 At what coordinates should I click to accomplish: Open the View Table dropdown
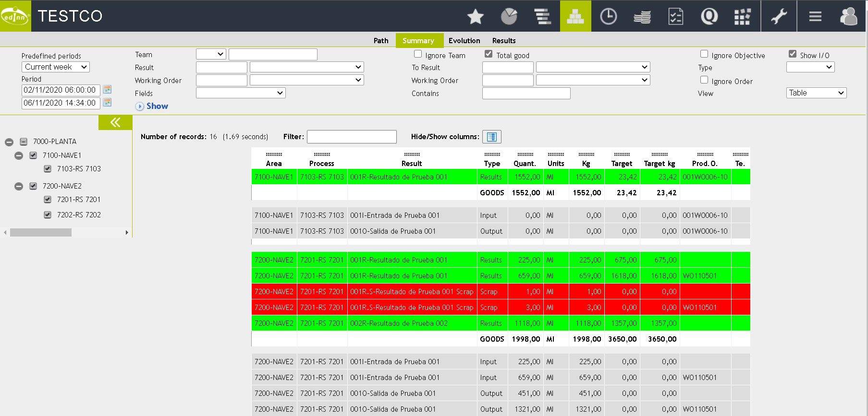click(816, 93)
